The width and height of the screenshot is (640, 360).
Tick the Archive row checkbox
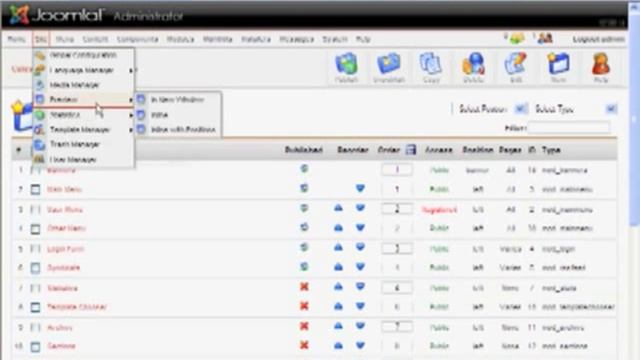click(x=36, y=327)
